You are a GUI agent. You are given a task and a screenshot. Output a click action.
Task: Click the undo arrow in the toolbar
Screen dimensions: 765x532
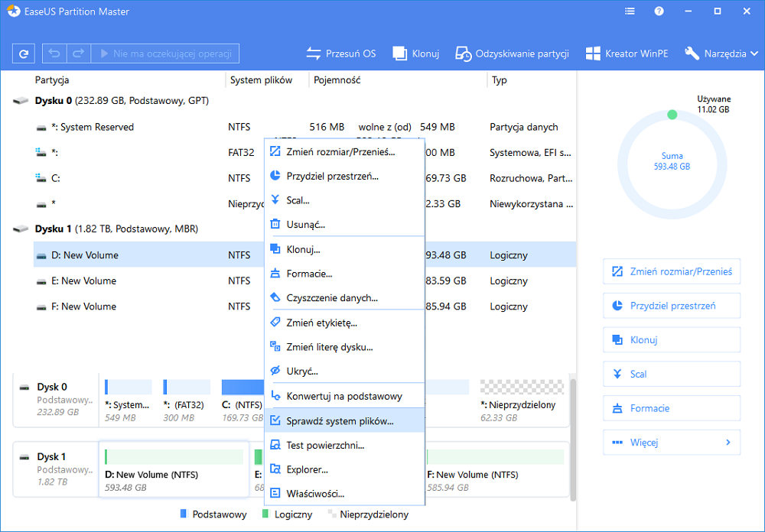[x=54, y=54]
